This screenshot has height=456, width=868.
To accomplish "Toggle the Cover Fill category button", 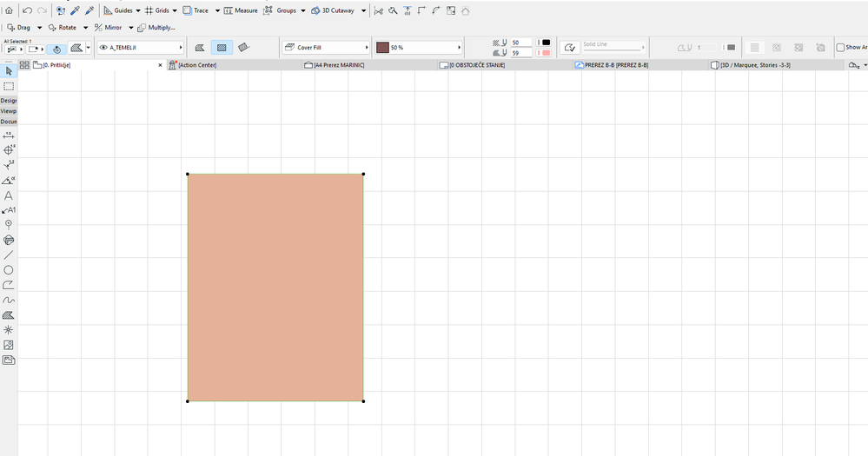I will coord(222,48).
